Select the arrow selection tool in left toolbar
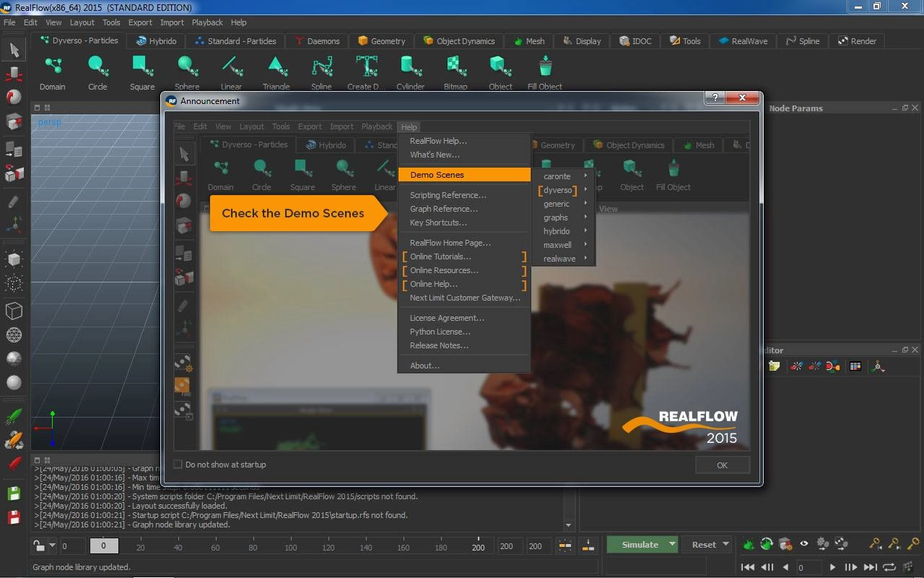The height and width of the screenshot is (578, 924). coord(14,50)
